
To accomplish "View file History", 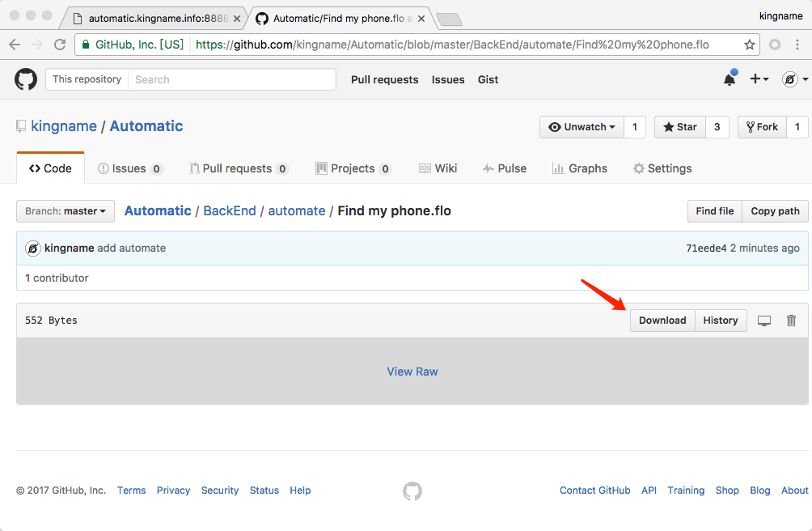I will click(x=721, y=321).
